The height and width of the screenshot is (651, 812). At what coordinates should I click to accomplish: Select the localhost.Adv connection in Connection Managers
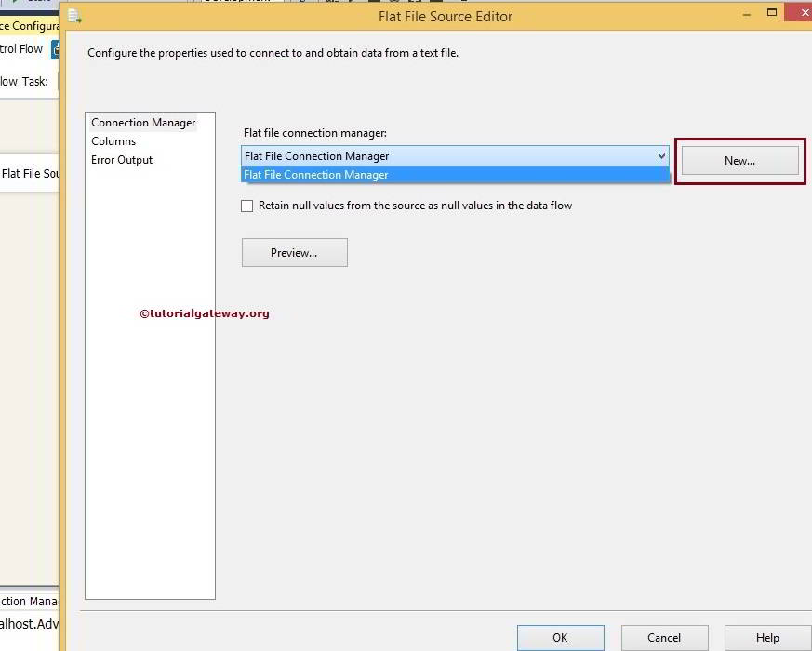click(28, 625)
